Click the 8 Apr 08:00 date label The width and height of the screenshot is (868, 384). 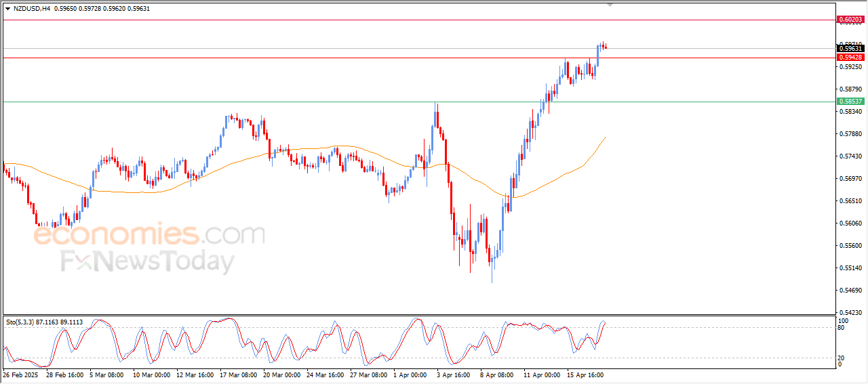497,374
